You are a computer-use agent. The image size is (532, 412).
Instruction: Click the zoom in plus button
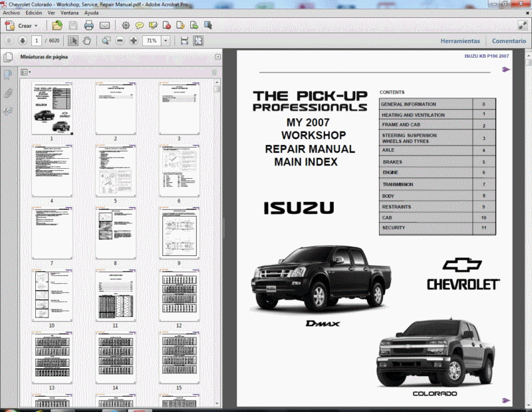click(134, 41)
